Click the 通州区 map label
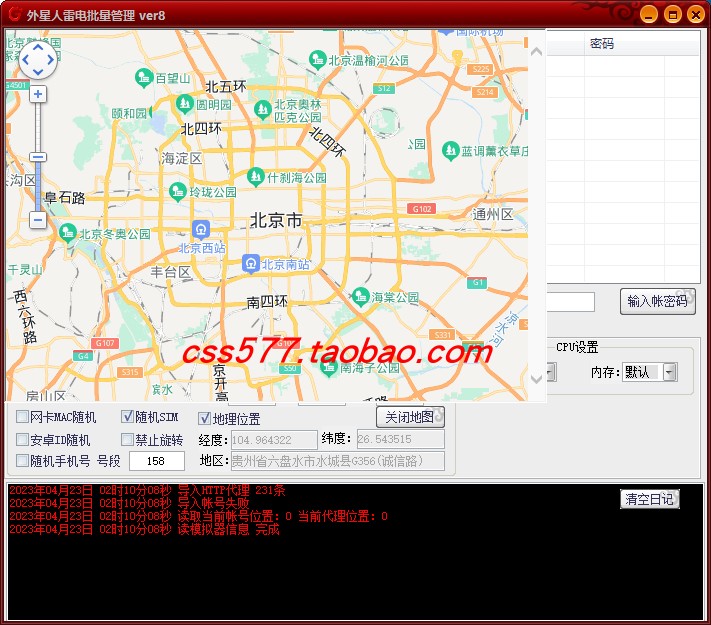Viewport: 711px width, 625px height. 492,214
